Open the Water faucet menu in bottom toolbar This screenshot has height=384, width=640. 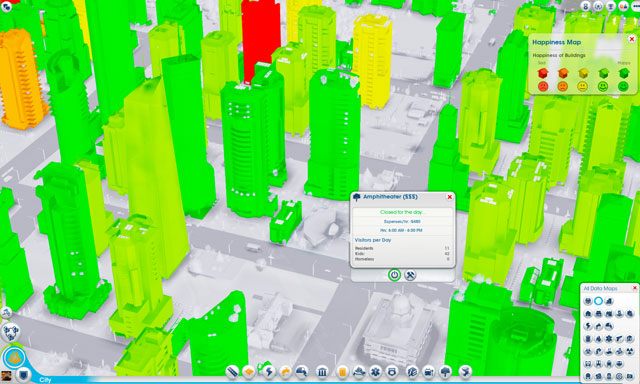(285, 372)
